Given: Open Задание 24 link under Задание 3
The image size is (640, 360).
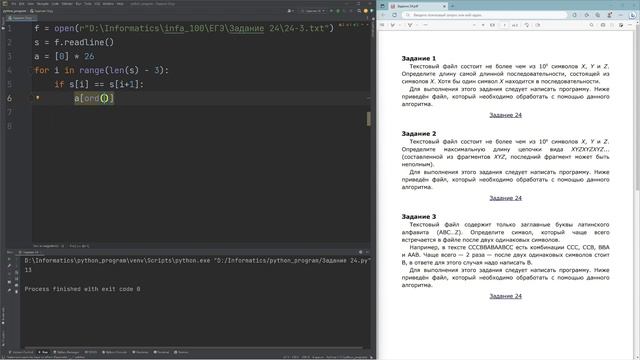Looking at the screenshot, I should pos(505,296).
